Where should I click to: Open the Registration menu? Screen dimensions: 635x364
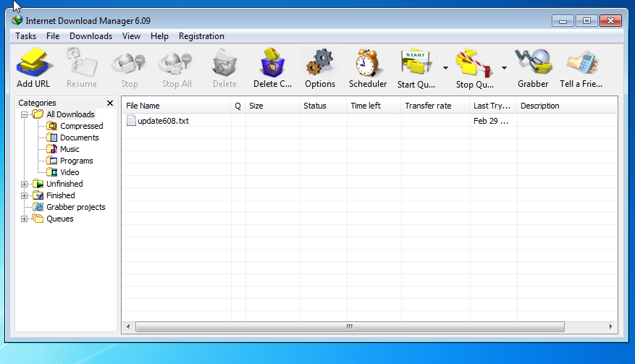(x=202, y=36)
